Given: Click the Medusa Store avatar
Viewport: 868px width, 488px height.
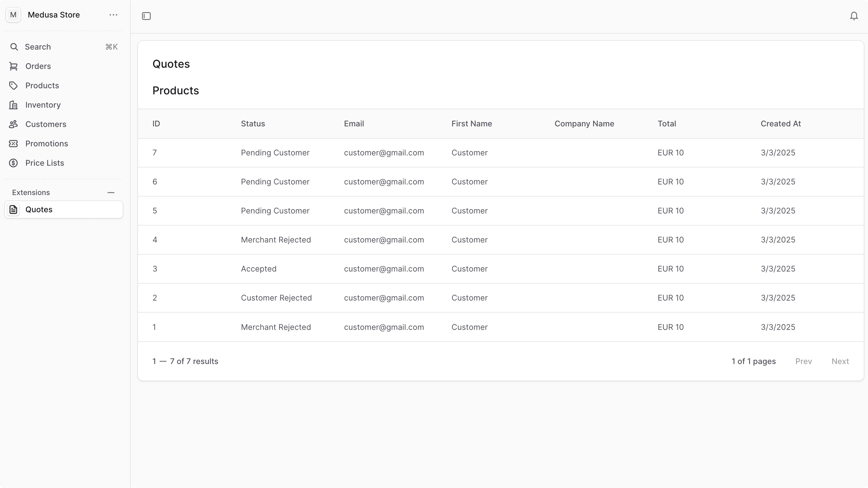Looking at the screenshot, I should 13,15.
